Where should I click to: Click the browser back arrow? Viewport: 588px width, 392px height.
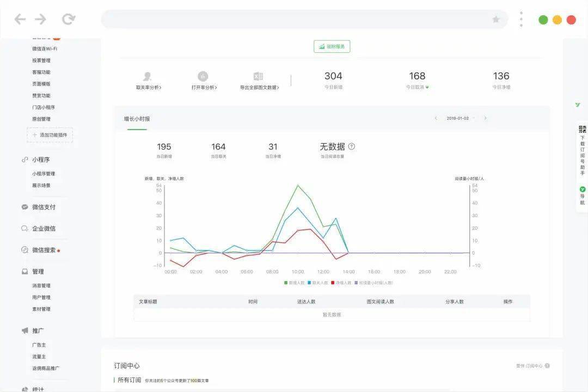(x=20, y=19)
